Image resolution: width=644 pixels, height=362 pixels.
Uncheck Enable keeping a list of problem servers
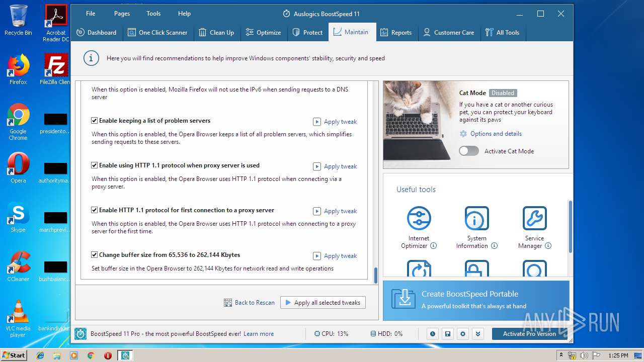click(94, 121)
